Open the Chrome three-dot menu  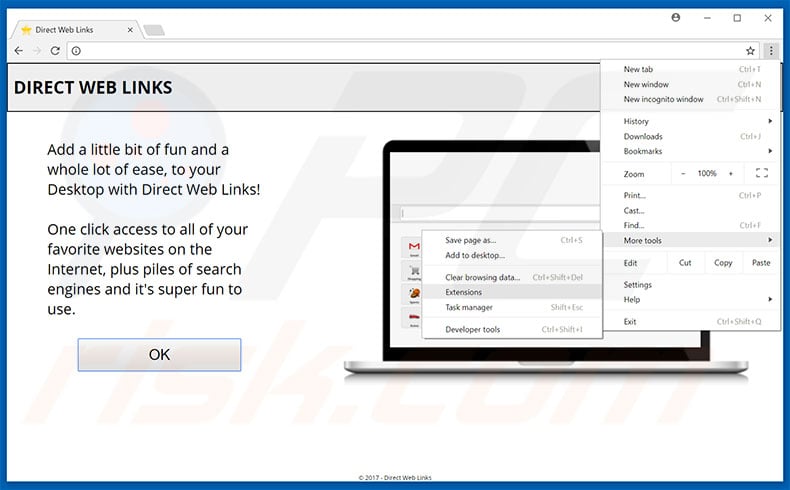click(771, 51)
